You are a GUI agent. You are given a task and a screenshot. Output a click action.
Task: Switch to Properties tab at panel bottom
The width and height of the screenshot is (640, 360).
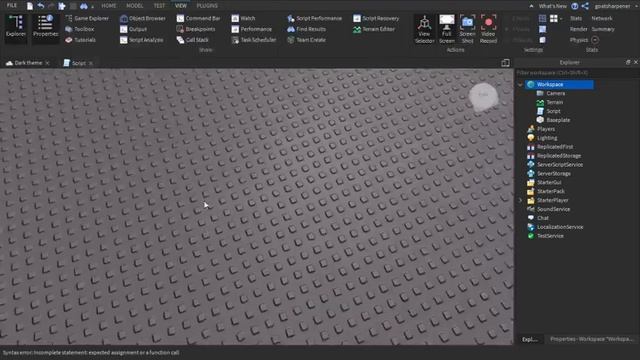(591, 339)
